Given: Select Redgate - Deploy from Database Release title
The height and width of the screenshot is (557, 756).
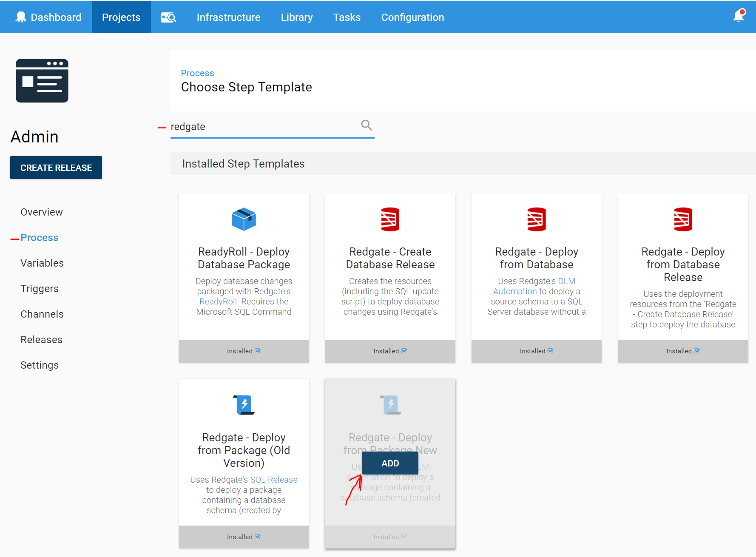Looking at the screenshot, I should point(683,264).
